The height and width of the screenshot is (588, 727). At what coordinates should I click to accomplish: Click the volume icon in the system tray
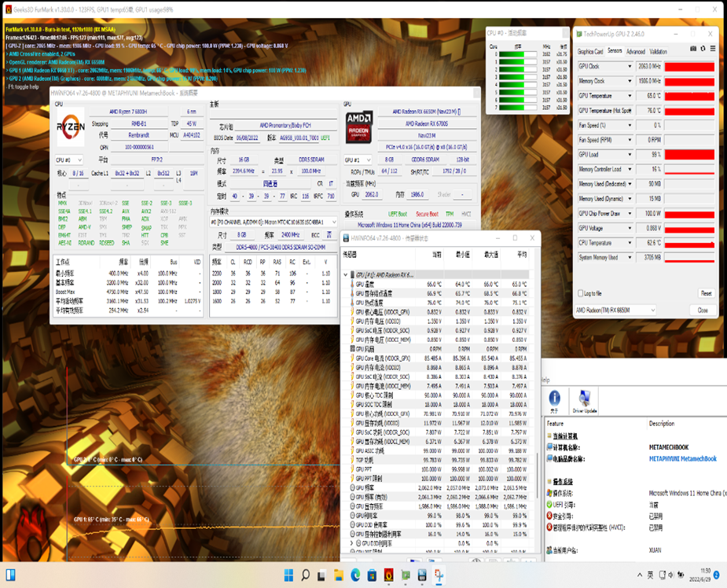click(671, 575)
